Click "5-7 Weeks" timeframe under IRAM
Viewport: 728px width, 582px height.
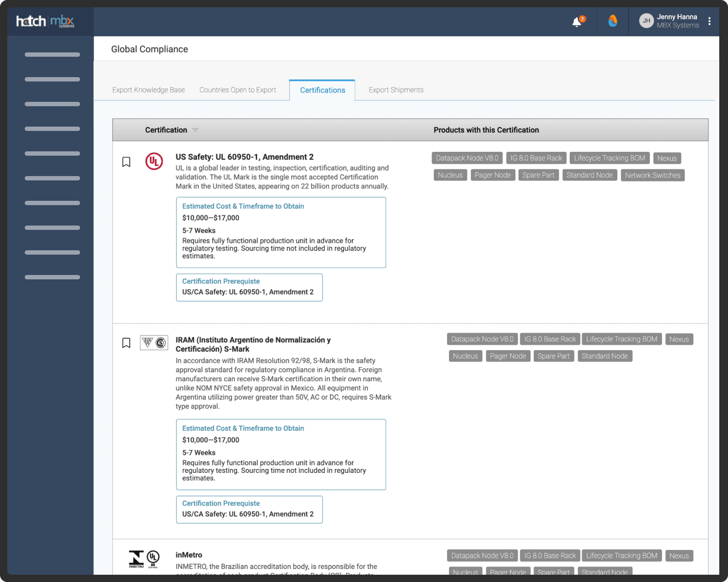click(199, 453)
